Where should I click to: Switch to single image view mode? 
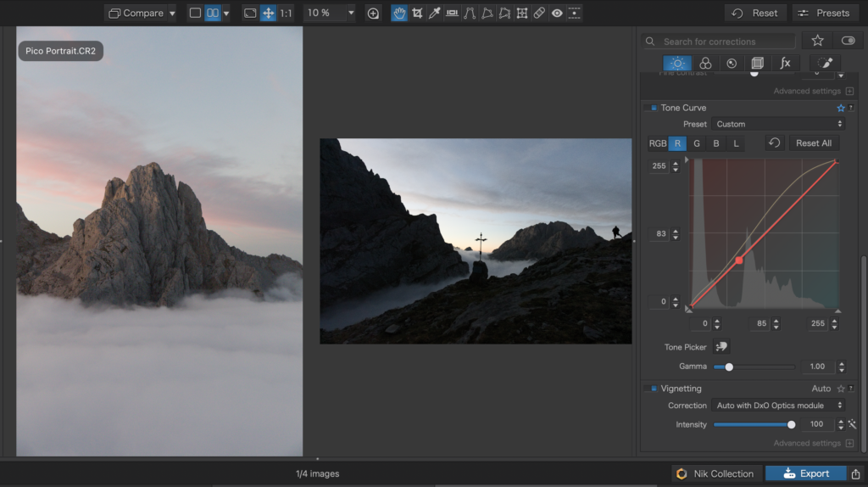(195, 13)
